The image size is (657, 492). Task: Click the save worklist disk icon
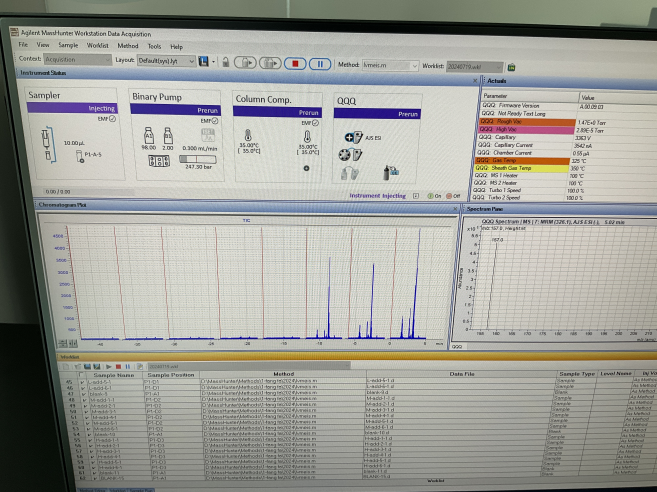click(x=88, y=366)
